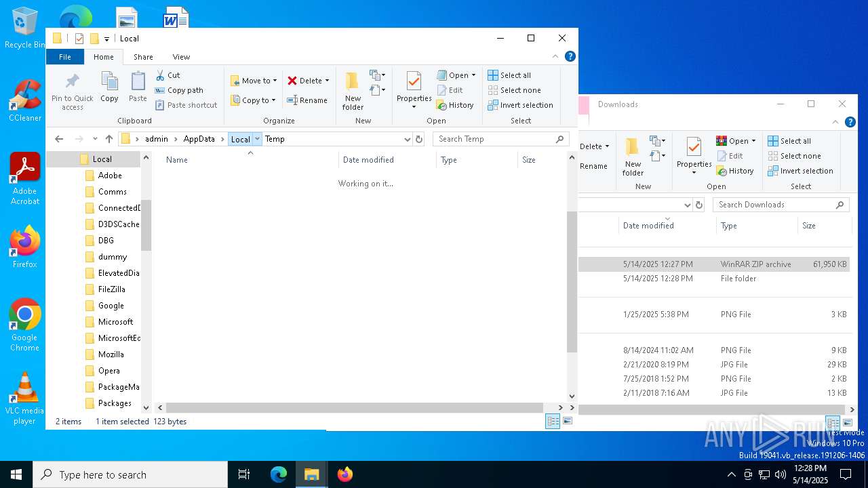Expand Local breadcrumb dropdown arrow

(x=257, y=139)
